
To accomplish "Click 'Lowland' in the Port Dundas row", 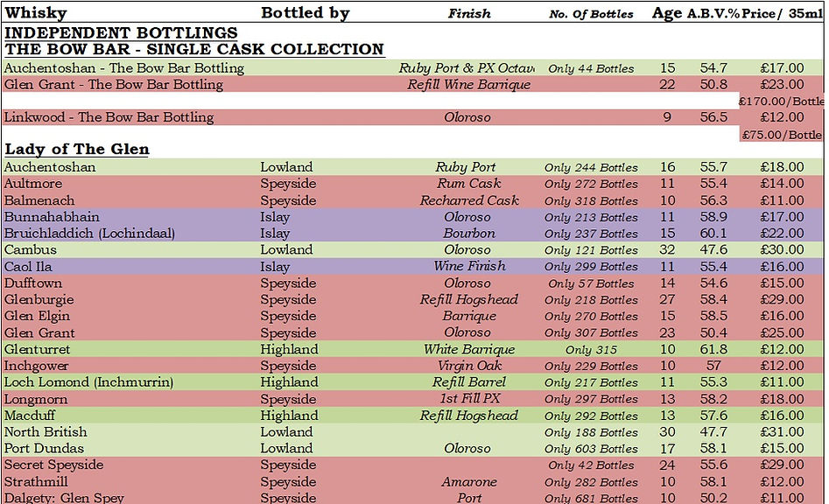I will click(x=286, y=448).
